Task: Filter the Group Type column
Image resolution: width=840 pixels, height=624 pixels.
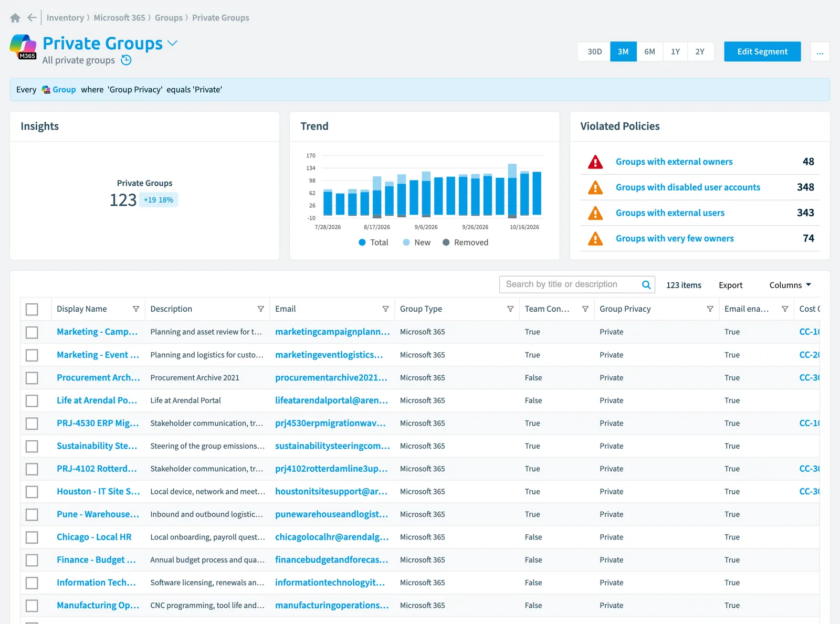Action: pyautogui.click(x=510, y=309)
